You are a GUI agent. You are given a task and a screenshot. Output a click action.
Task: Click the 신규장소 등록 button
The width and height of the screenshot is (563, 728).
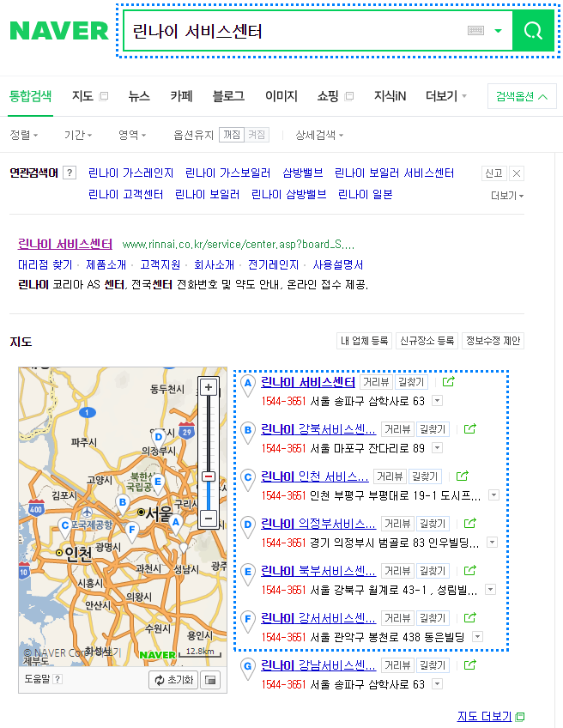point(427,341)
